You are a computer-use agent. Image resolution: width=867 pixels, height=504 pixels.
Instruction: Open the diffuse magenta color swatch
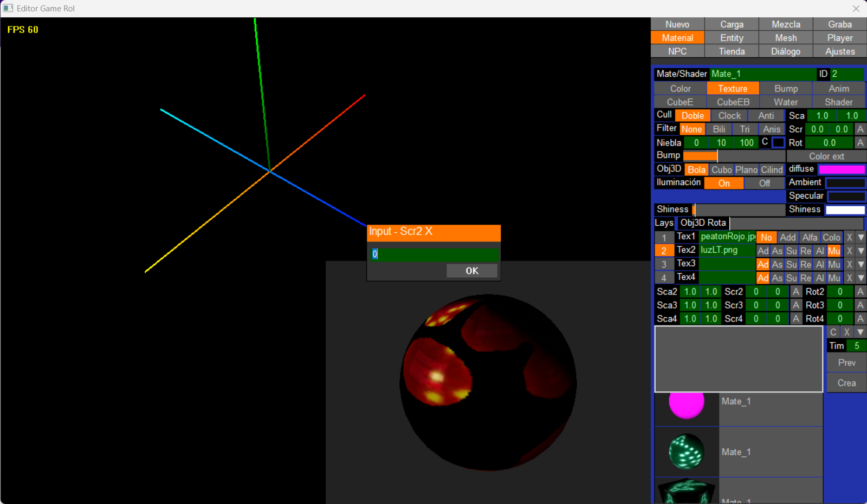click(x=842, y=170)
